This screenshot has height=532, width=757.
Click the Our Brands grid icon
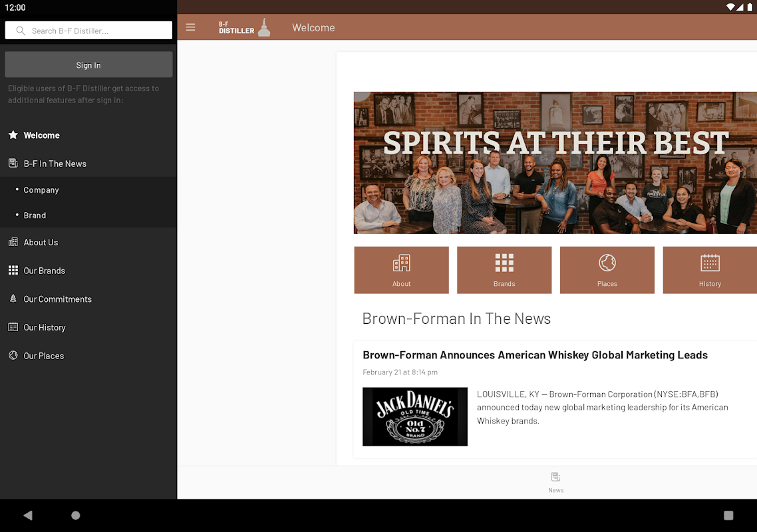13,271
